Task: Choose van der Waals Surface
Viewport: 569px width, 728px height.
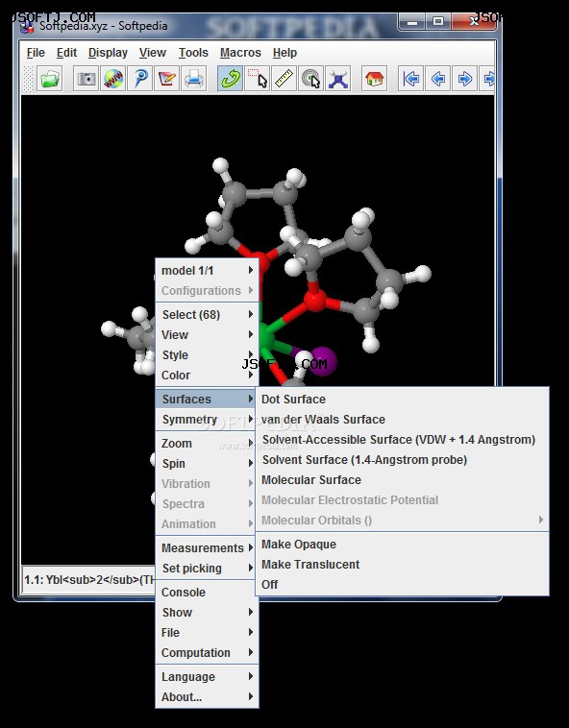Action: click(403, 420)
